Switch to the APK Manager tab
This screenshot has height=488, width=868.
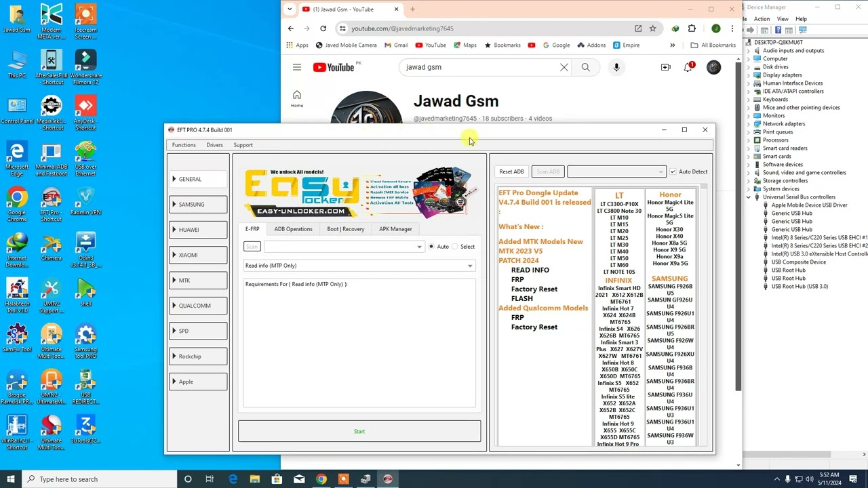395,229
